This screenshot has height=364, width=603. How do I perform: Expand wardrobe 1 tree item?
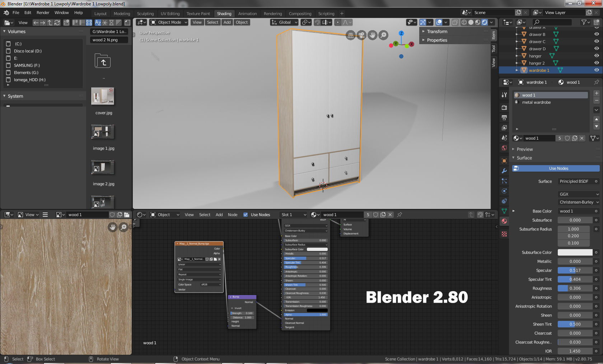(517, 70)
